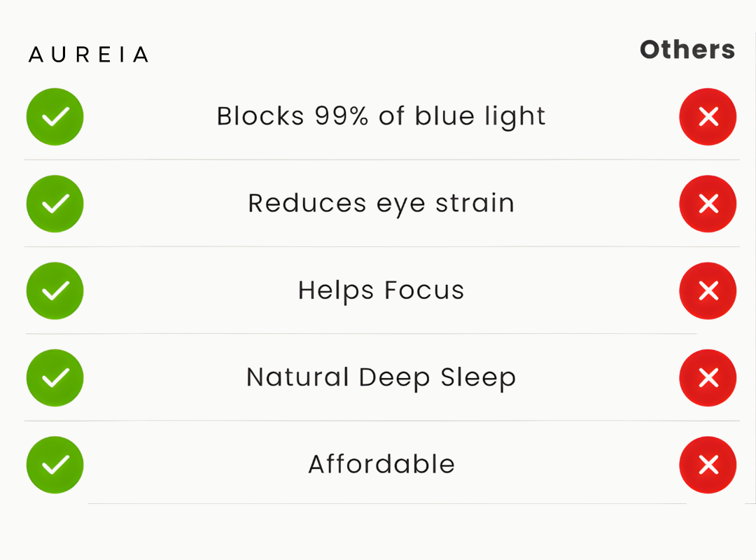Select the green checkmark for Natural Deep Sleep
The width and height of the screenshot is (756, 560).
point(55,378)
